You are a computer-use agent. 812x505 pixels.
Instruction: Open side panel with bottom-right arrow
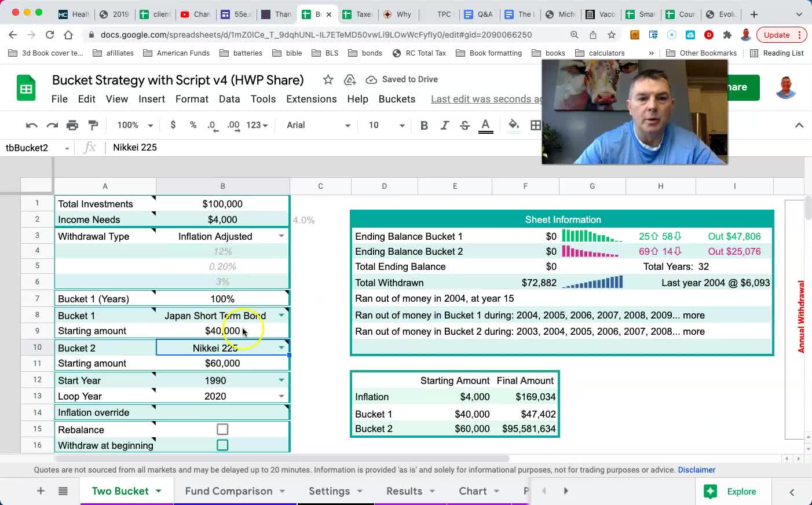click(x=792, y=492)
